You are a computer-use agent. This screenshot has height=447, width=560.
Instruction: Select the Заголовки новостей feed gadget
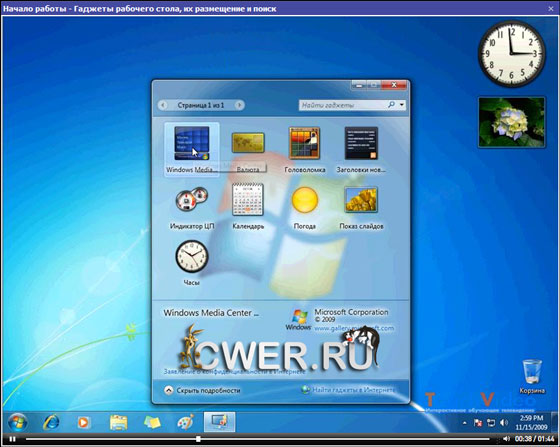pyautogui.click(x=361, y=143)
